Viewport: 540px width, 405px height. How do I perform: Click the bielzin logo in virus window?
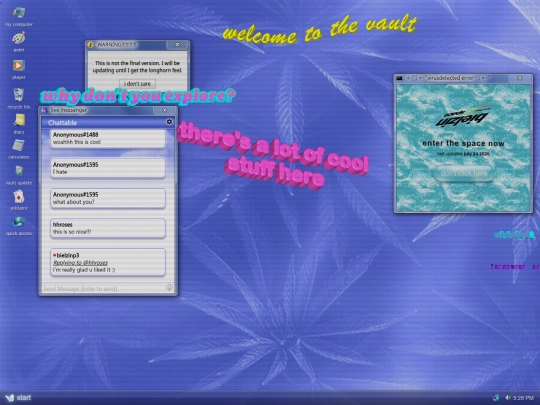coord(463,117)
